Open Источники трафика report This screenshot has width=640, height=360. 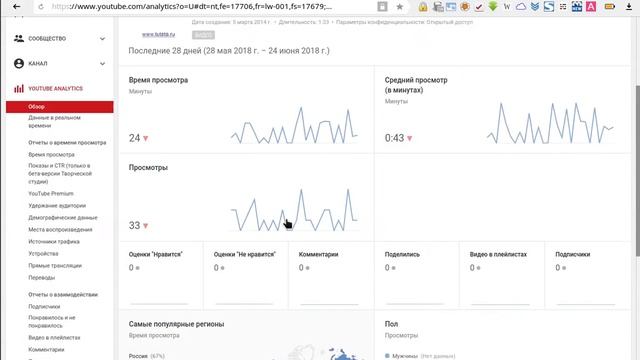(x=54, y=242)
